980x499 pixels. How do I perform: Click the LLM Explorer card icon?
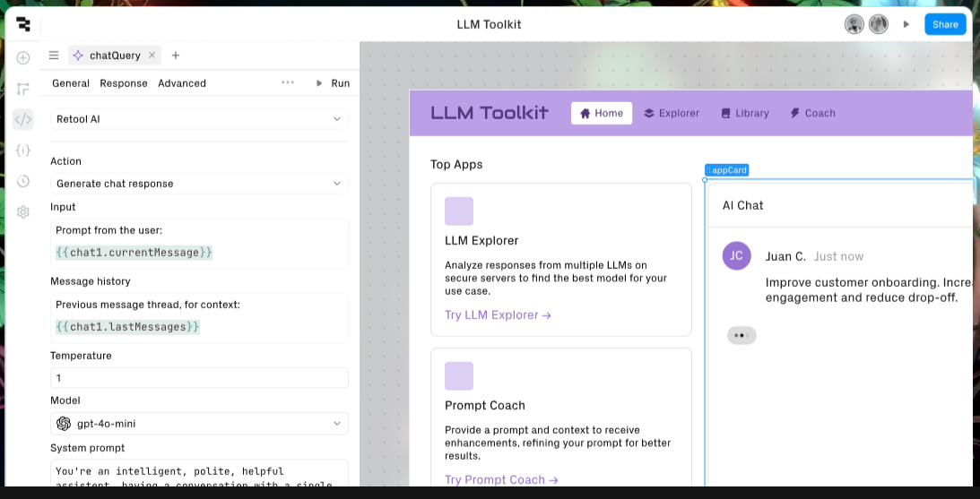point(459,211)
